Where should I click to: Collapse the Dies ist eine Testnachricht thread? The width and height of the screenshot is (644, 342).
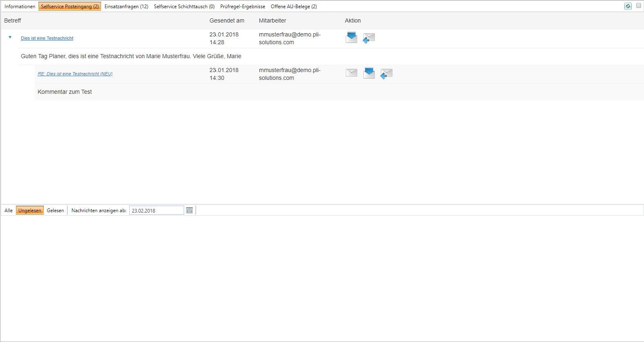[10, 37]
